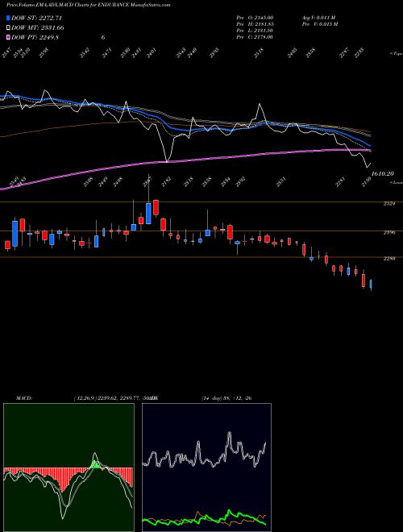This screenshot has height=532, width=403.
Task: Click the chart title mentioning ENDURANCE MunafaSutra.com
Action: pos(88,5)
